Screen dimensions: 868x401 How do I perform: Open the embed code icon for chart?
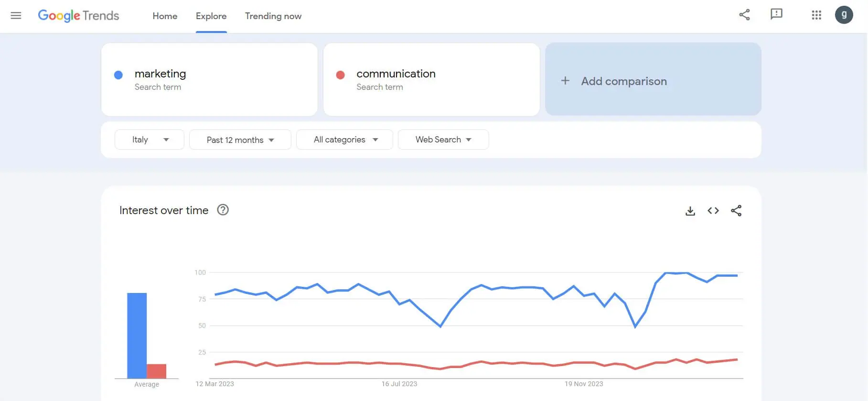coord(713,211)
